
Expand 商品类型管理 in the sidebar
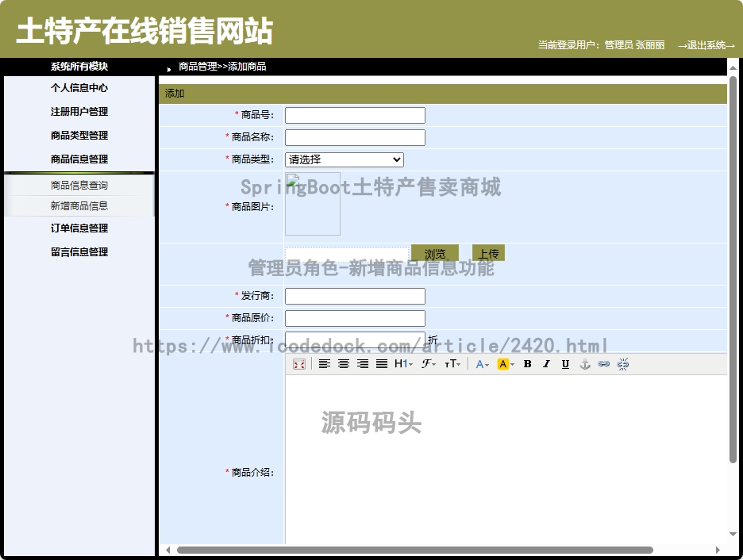pyautogui.click(x=79, y=136)
